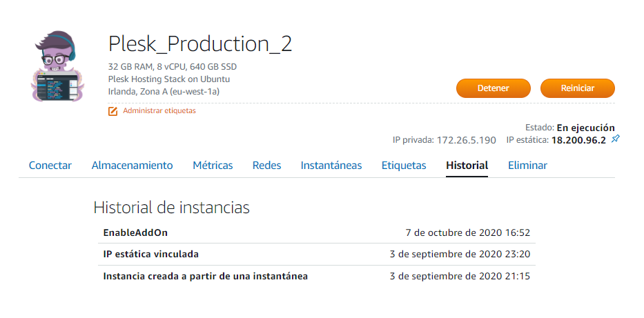This screenshot has height=318, width=644.
Task: Click the EnableAddOn history entry
Action: click(x=135, y=232)
